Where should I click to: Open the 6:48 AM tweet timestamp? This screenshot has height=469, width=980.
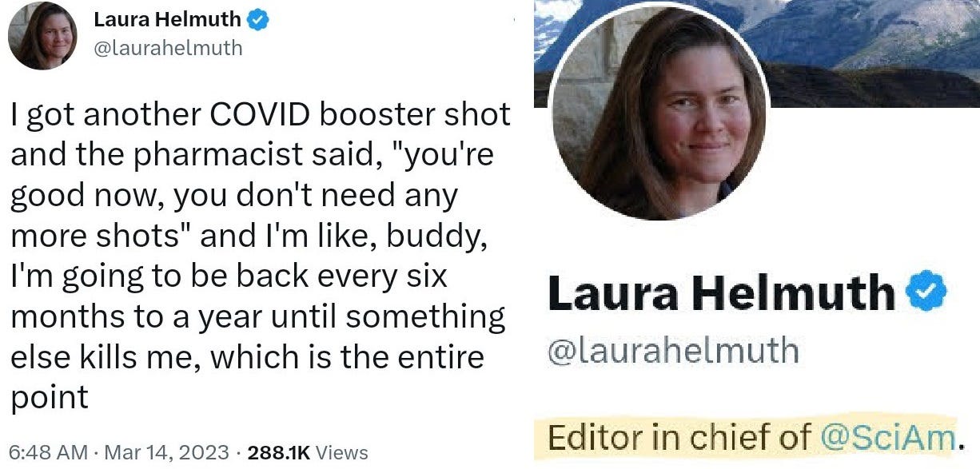[47, 451]
